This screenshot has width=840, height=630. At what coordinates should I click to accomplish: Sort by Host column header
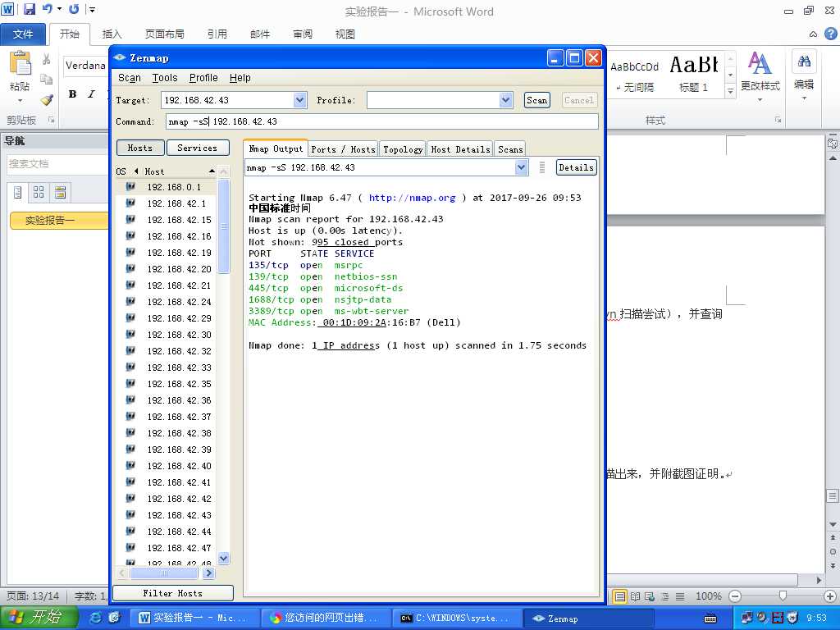(180, 171)
